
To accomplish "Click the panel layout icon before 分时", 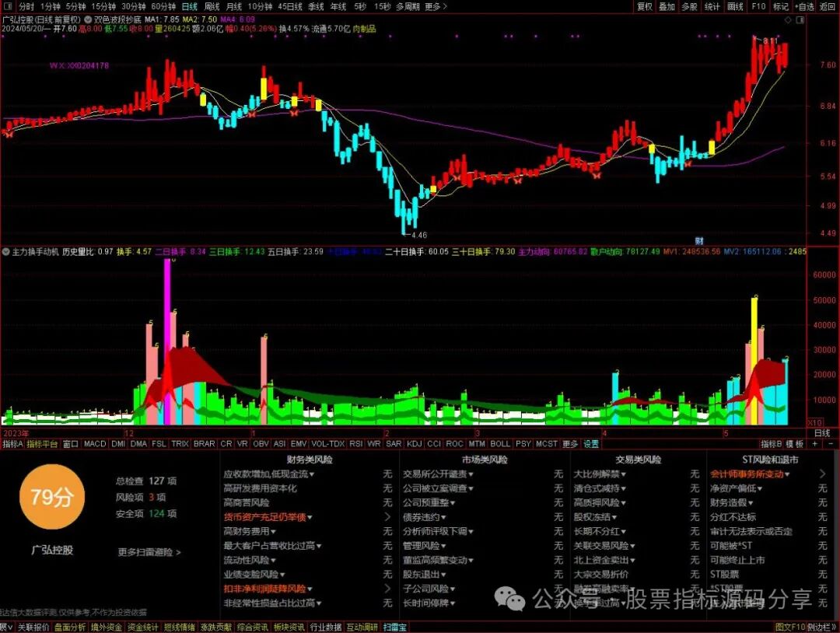I will 9,6.
